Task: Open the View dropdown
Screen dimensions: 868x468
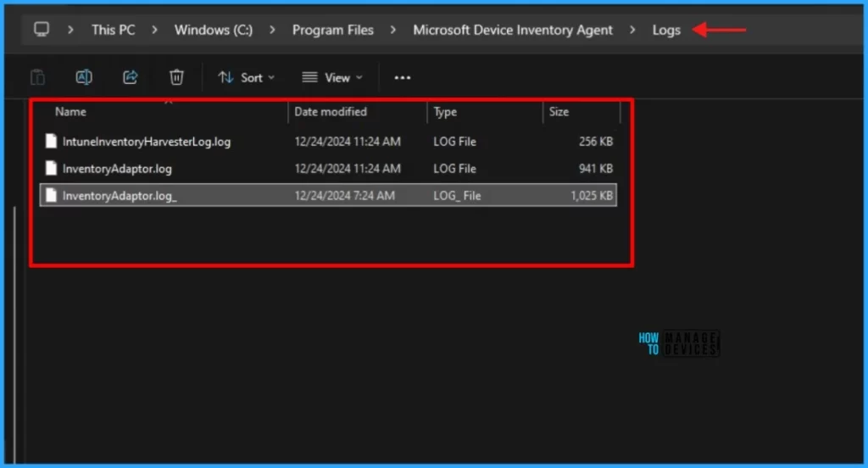Action: (x=332, y=77)
